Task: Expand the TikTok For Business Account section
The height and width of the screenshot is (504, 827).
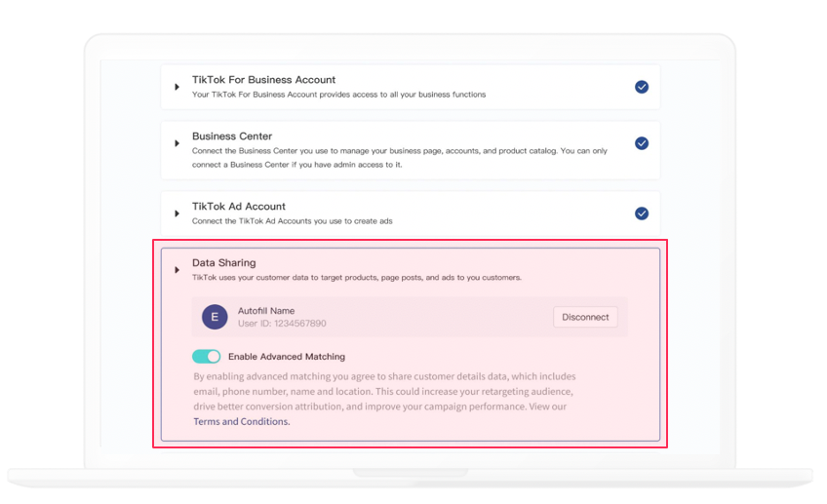Action: coord(177,87)
